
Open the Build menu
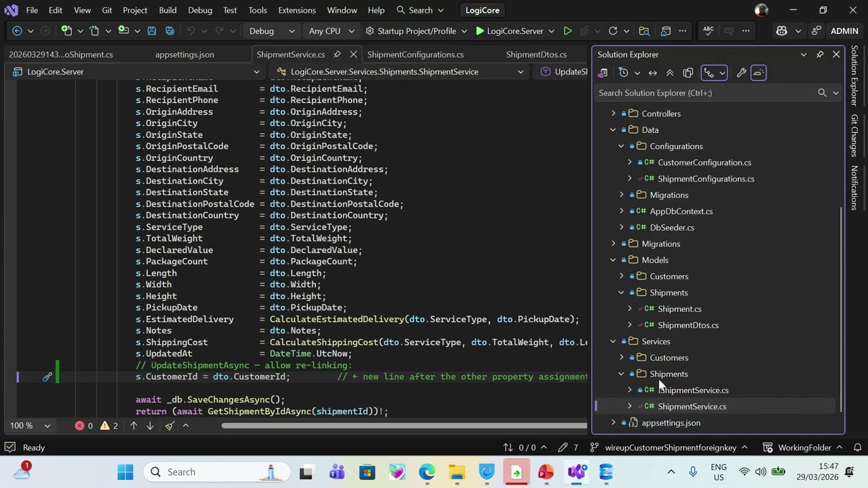tap(167, 10)
